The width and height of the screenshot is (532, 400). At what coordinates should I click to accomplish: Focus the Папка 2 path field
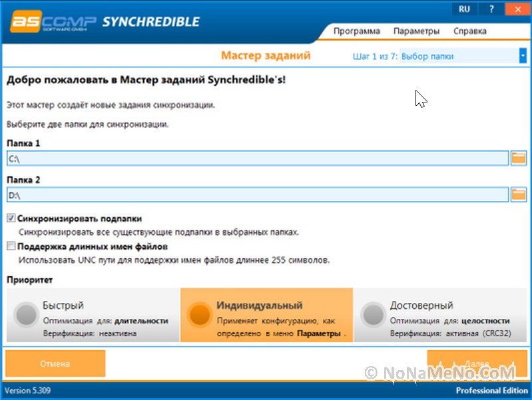coord(257,194)
